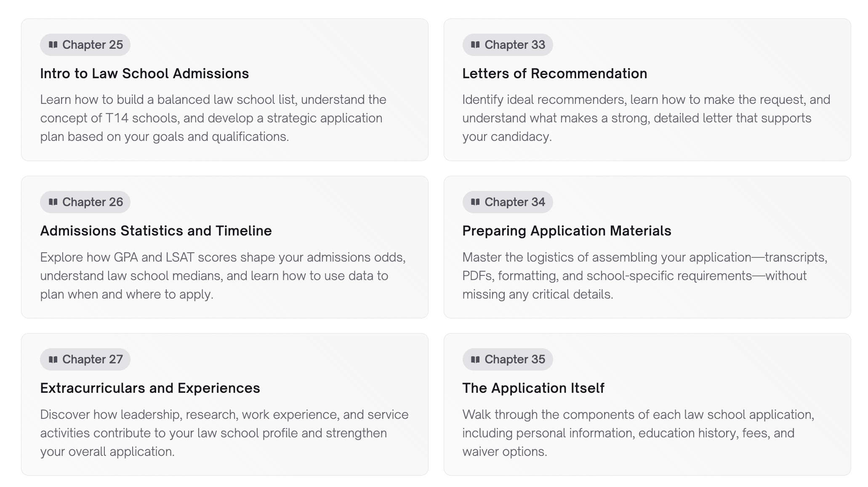Click the Chapter 34 badge
The image size is (868, 487).
(x=507, y=202)
